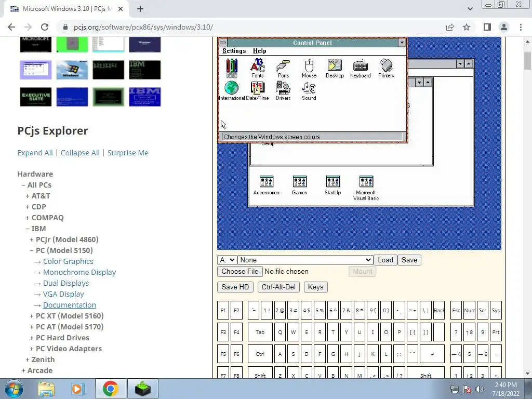
Task: Open the International settings icon
Action: (x=232, y=90)
